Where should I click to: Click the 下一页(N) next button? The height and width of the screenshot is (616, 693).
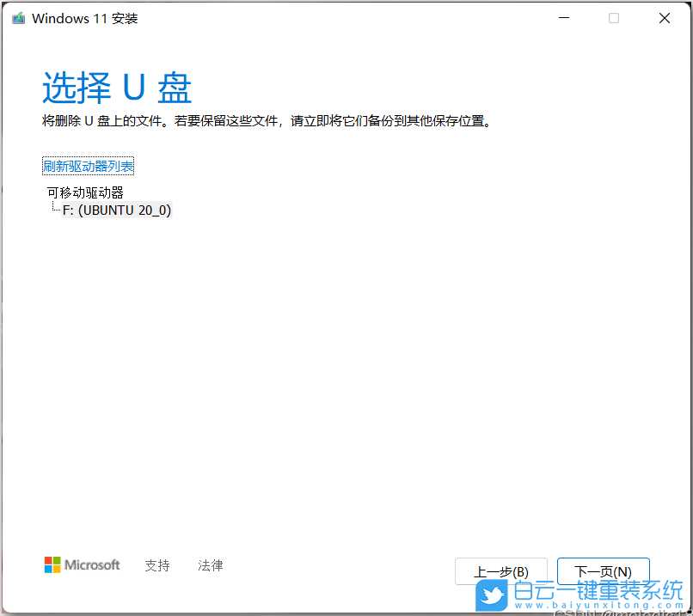pos(603,570)
